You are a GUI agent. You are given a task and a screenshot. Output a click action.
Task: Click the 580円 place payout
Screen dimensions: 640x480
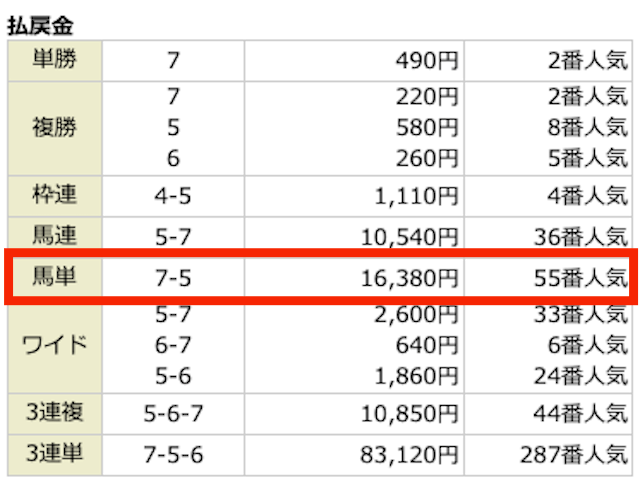tap(427, 127)
